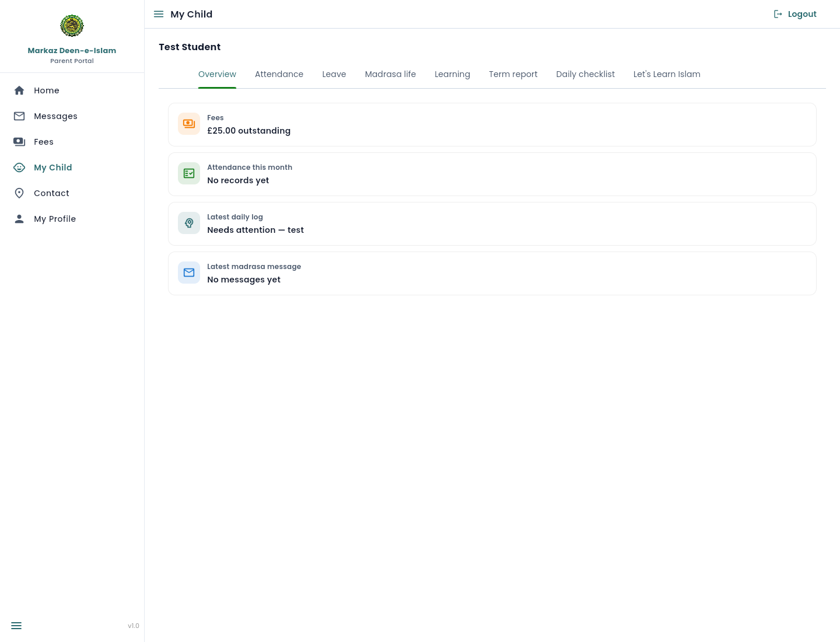This screenshot has width=840, height=642.
Task: Click the v1.0 version label
Action: pos(134,626)
